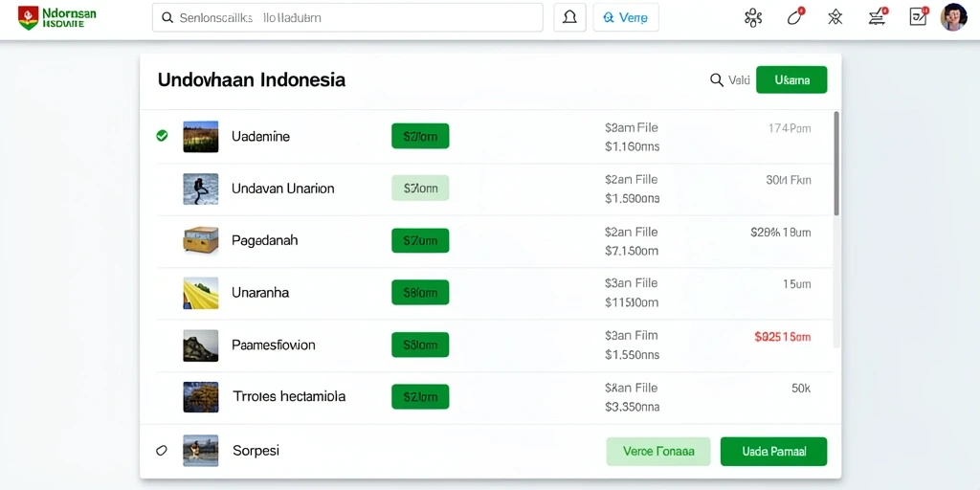Select the Unaranha item name

pos(260,292)
